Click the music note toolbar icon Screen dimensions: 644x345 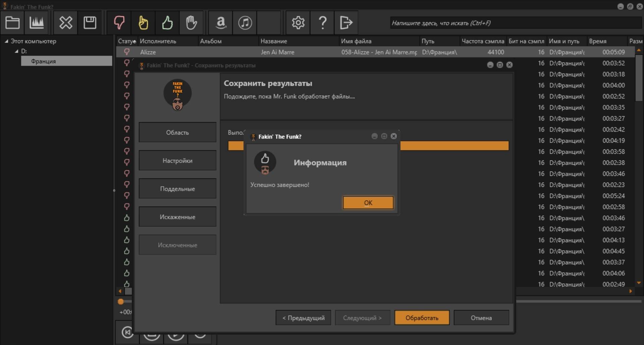(245, 23)
